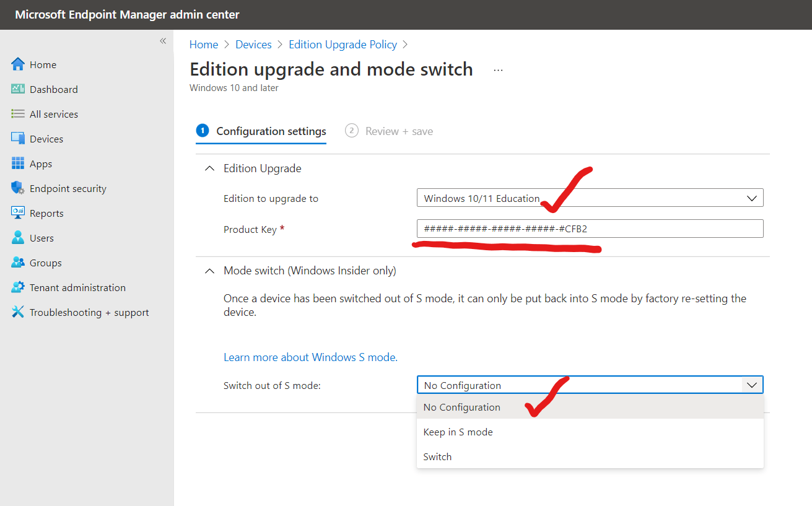Select the Configuration settings tab
Image resolution: width=812 pixels, height=506 pixels.
(261, 131)
